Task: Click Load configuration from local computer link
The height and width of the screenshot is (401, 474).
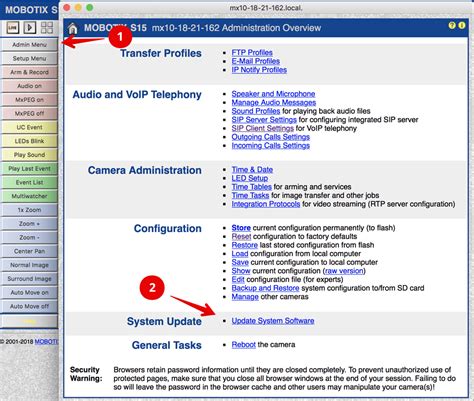Action: point(240,254)
